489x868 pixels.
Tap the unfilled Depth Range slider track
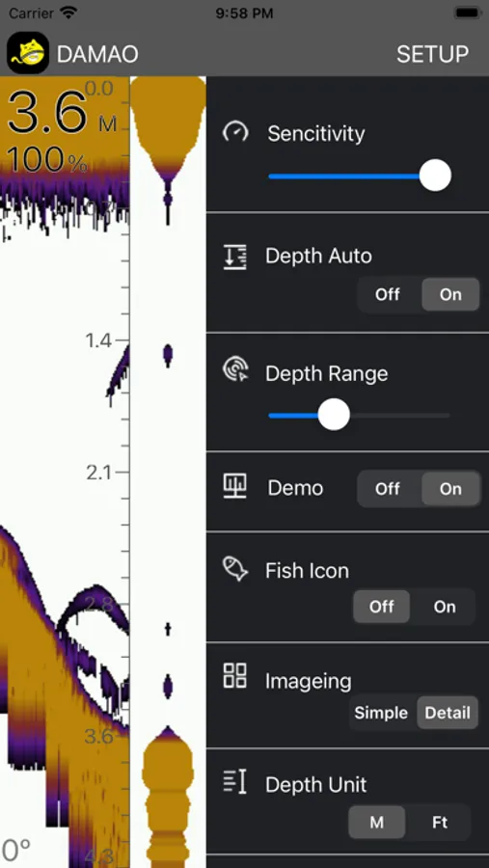click(400, 415)
